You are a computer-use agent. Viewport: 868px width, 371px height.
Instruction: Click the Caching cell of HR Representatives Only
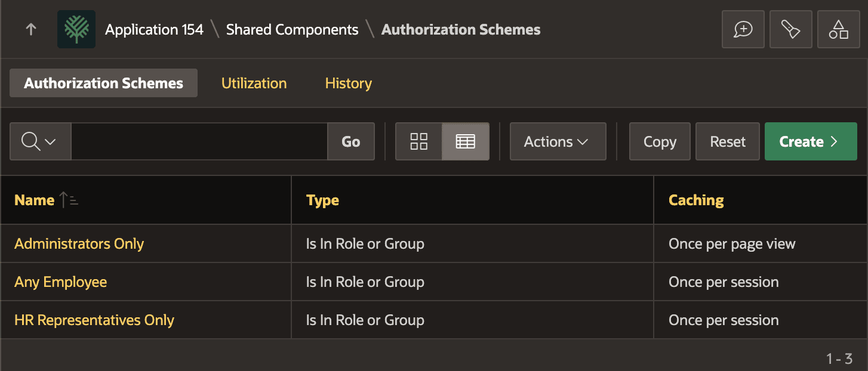pyautogui.click(x=761, y=320)
